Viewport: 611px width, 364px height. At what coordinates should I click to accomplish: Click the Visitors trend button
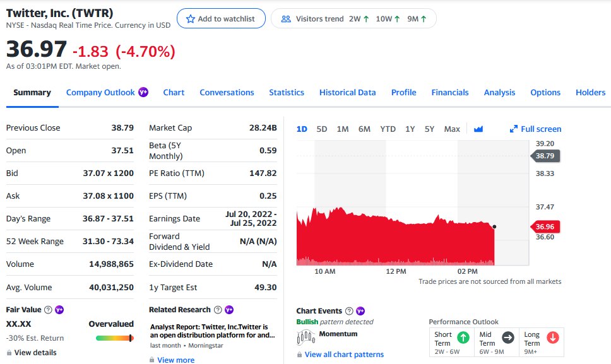click(x=354, y=19)
